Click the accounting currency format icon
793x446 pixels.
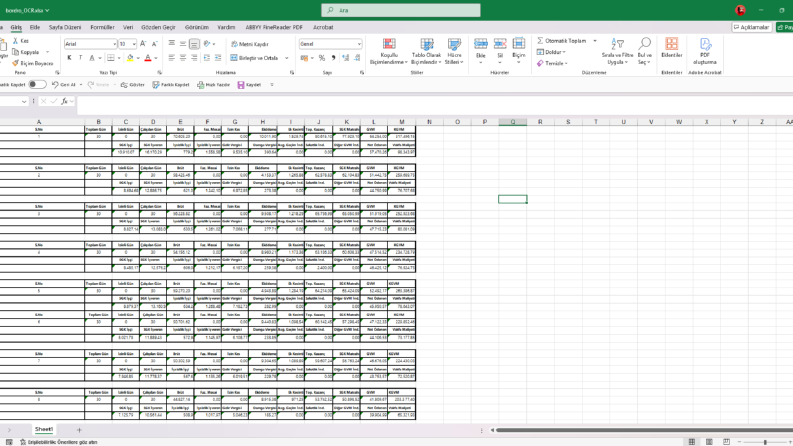[304, 58]
